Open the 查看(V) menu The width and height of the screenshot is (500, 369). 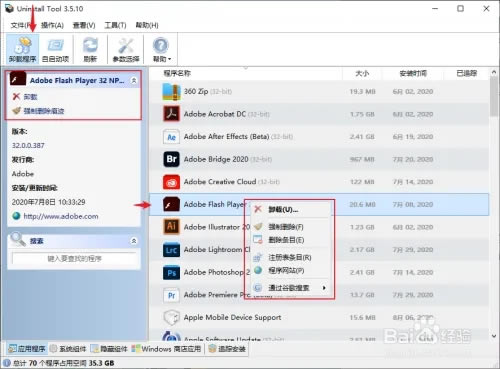[84, 25]
